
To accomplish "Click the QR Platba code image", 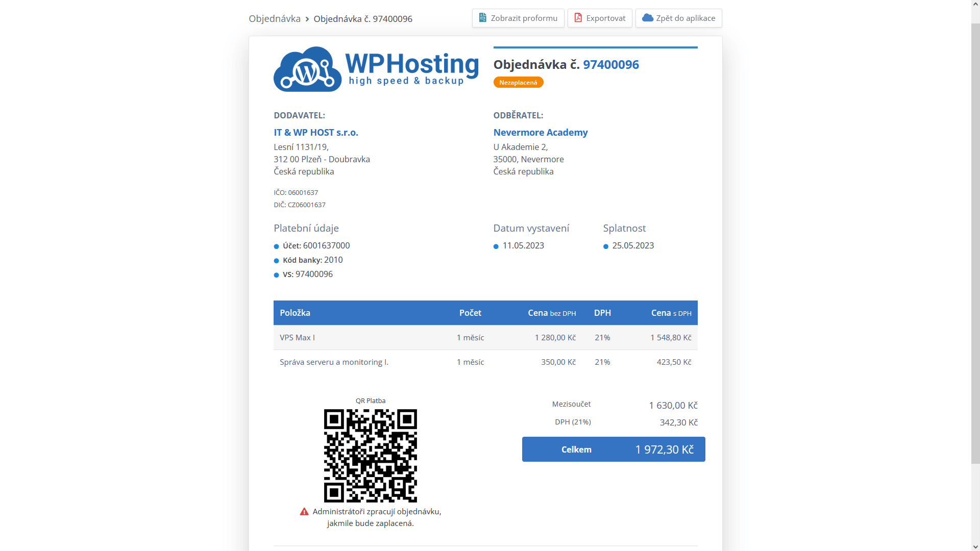I will click(x=371, y=456).
